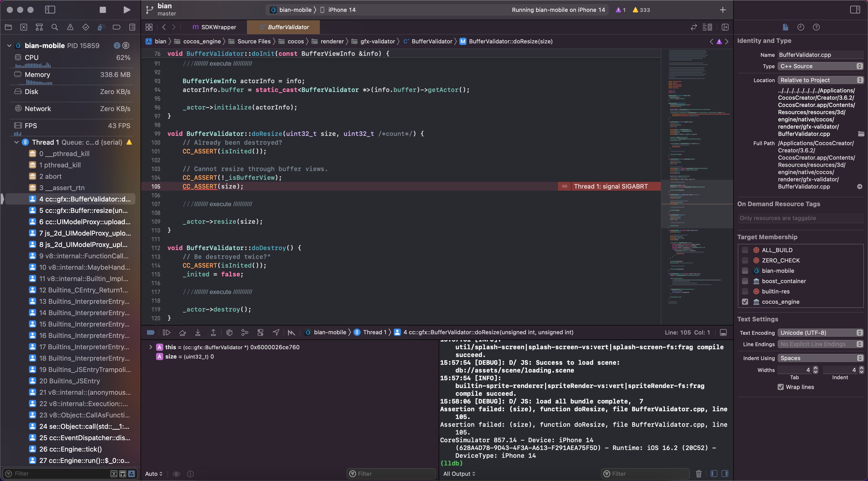This screenshot has width=868, height=481.
Task: Click the Simulate Location arrow icon
Action: (276, 332)
